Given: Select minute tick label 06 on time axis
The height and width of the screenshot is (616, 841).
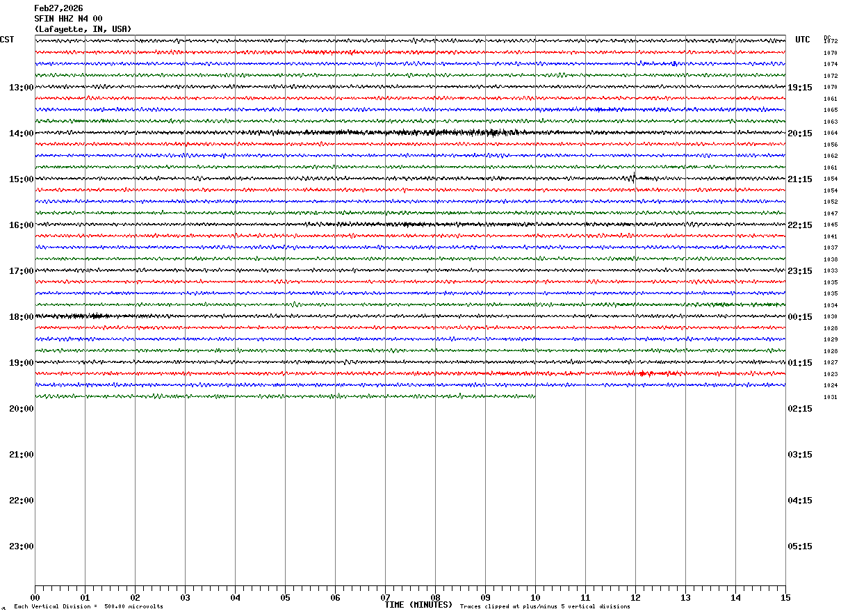Looking at the screenshot, I should click(x=335, y=597).
